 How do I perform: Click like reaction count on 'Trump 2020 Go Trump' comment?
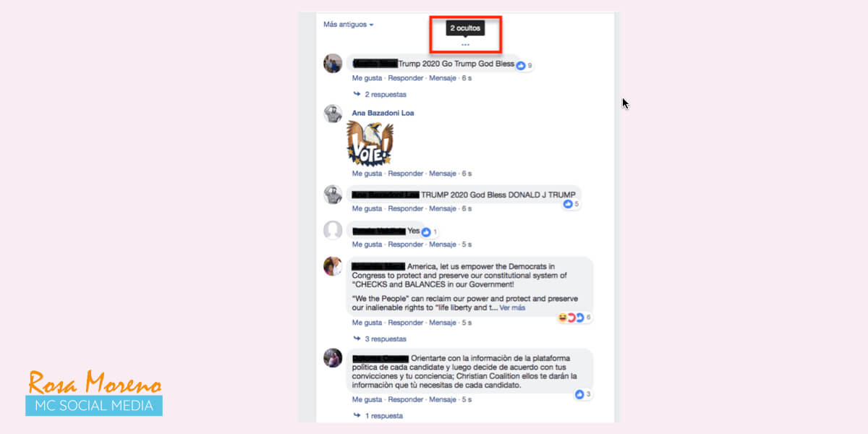pos(525,66)
